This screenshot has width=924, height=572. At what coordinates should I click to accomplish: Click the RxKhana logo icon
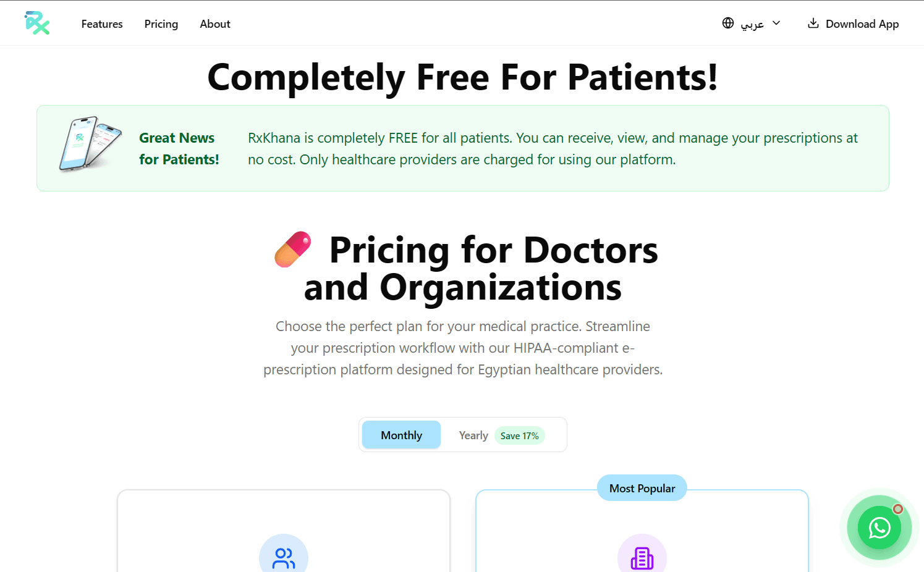[x=37, y=23]
